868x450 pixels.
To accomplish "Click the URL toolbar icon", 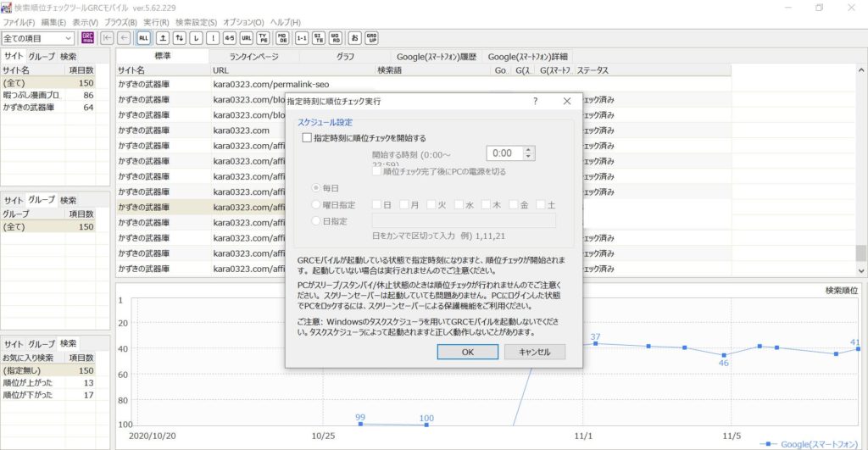I will click(x=247, y=37).
